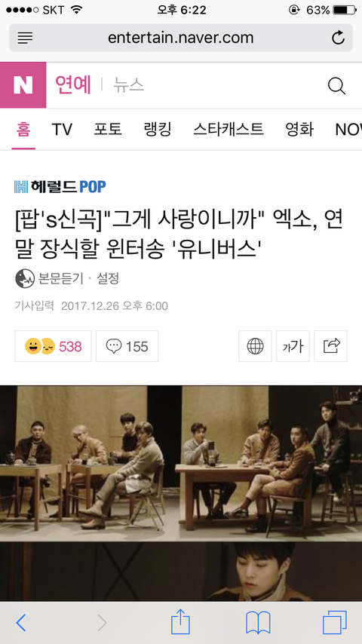Screen dimensions: 362x644
Task: Open Safari bookmarks book icon
Action: point(258,623)
